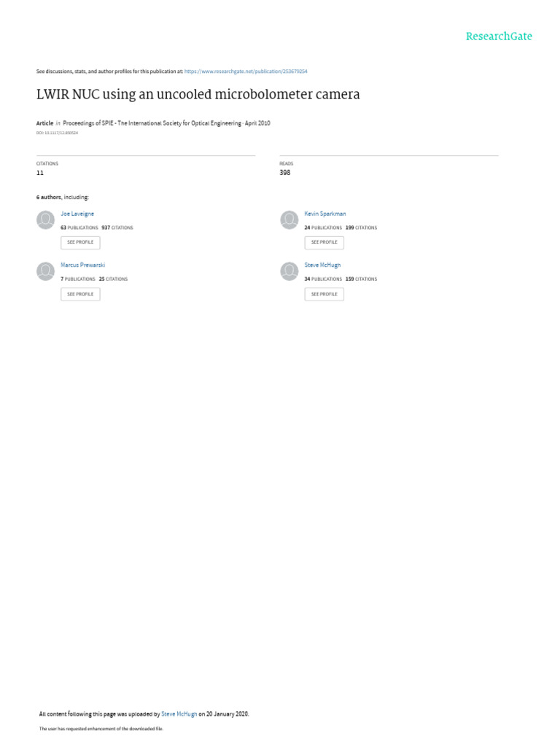Click Steve McHugh's avatar icon
The height and width of the screenshot is (747, 560).
point(289,271)
